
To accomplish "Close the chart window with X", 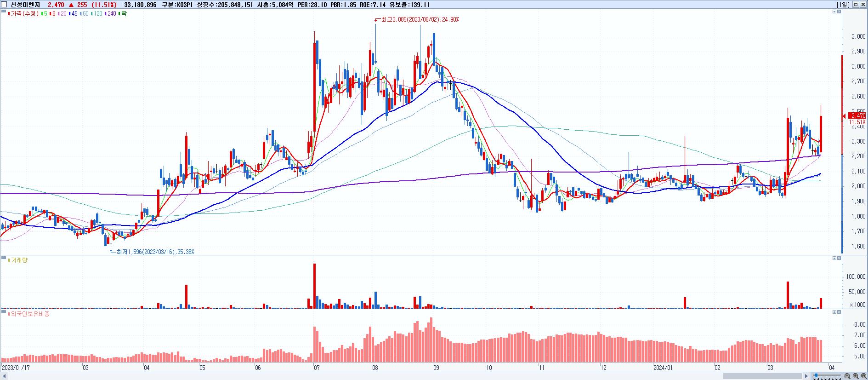I will tap(863, 5).
